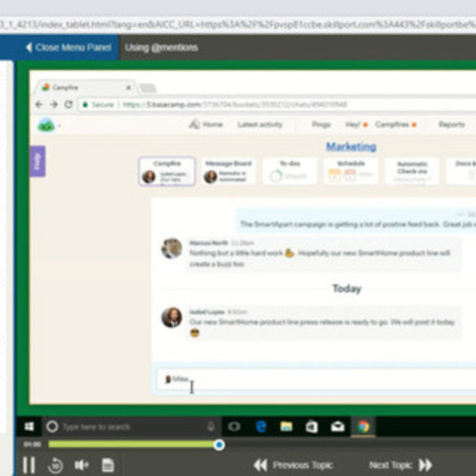Go to Next Topic
This screenshot has width=476, height=476.
pyautogui.click(x=400, y=465)
